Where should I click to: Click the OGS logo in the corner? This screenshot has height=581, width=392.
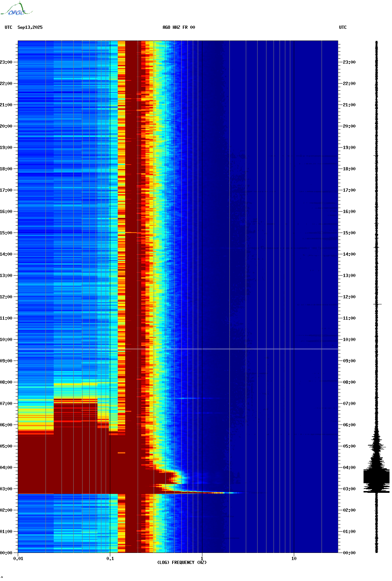click(16, 9)
